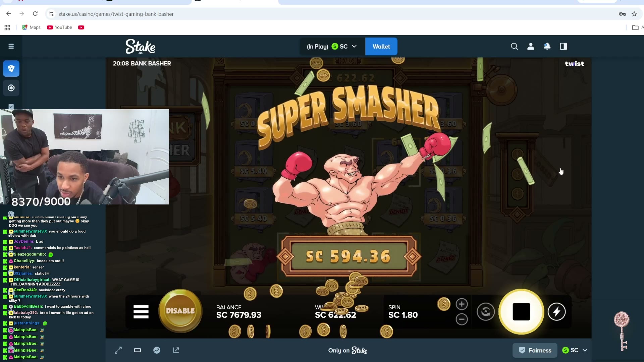
Task: Open the Fairness information
Action: [535, 350]
